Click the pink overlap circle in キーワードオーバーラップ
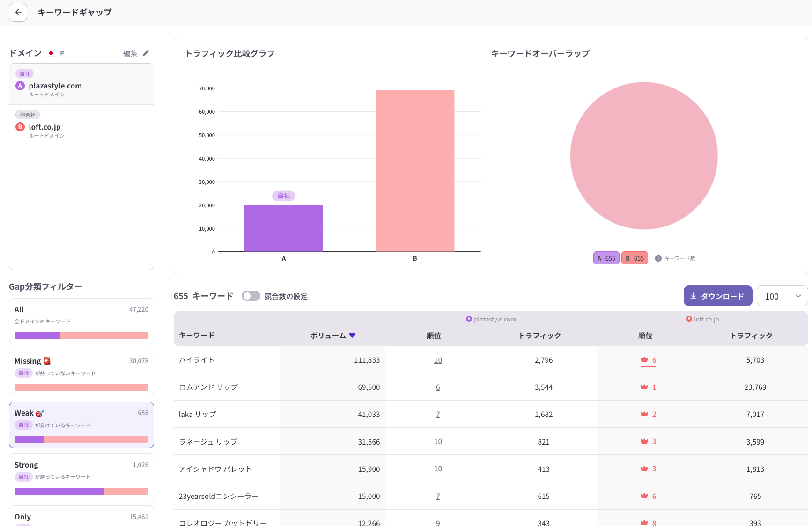The height and width of the screenshot is (526, 812). (643, 155)
